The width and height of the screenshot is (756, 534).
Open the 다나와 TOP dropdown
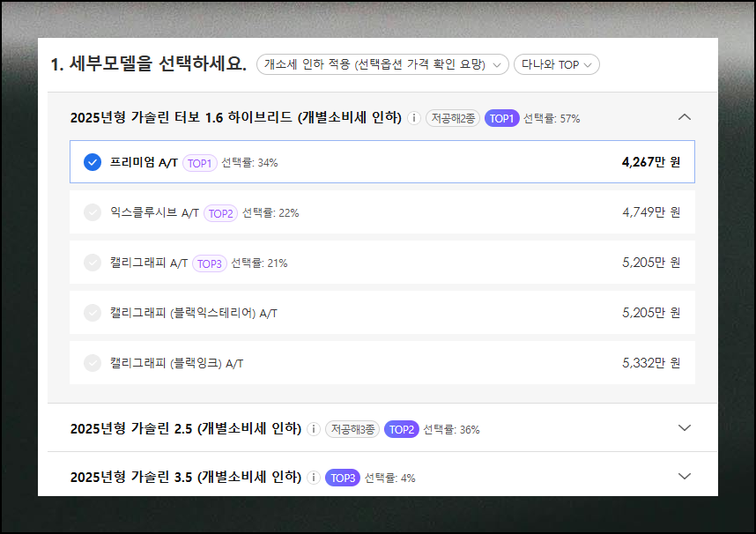(x=556, y=64)
